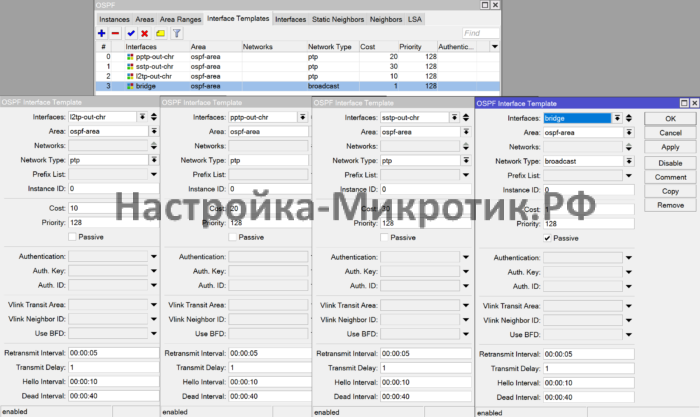Image resolution: width=700 pixels, height=417 pixels.
Task: Click Dead Interval field in sstp-out-chr template
Action: (425, 396)
